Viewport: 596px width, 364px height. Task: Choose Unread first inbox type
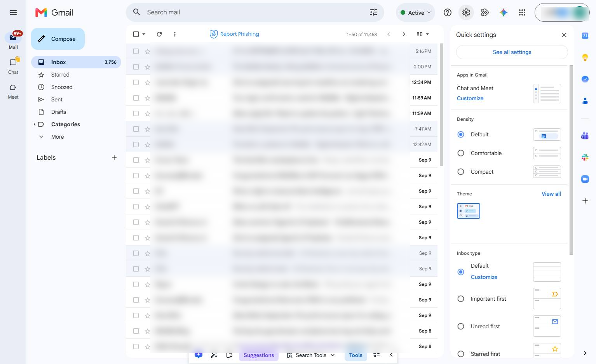(461, 326)
